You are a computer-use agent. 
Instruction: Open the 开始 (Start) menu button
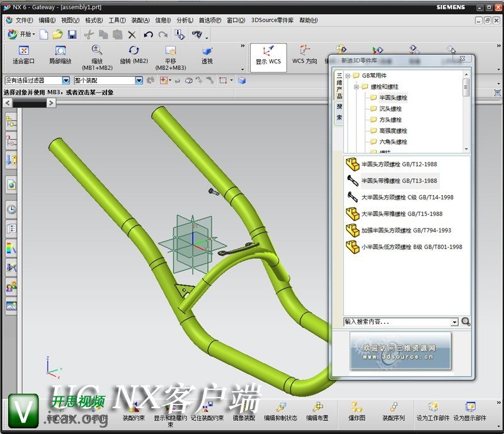[x=21, y=34]
